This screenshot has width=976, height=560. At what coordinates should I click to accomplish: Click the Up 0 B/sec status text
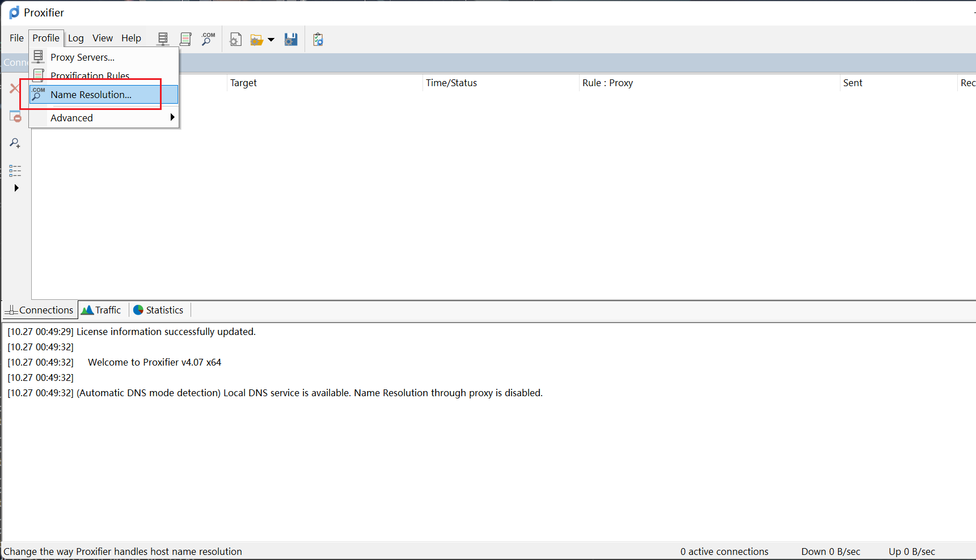[912, 551]
